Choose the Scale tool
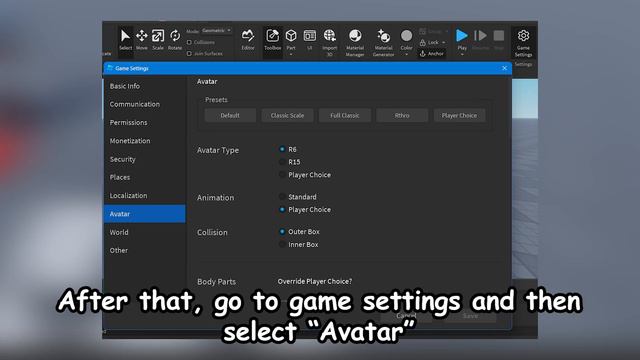The height and width of the screenshot is (360, 640). coord(158,40)
